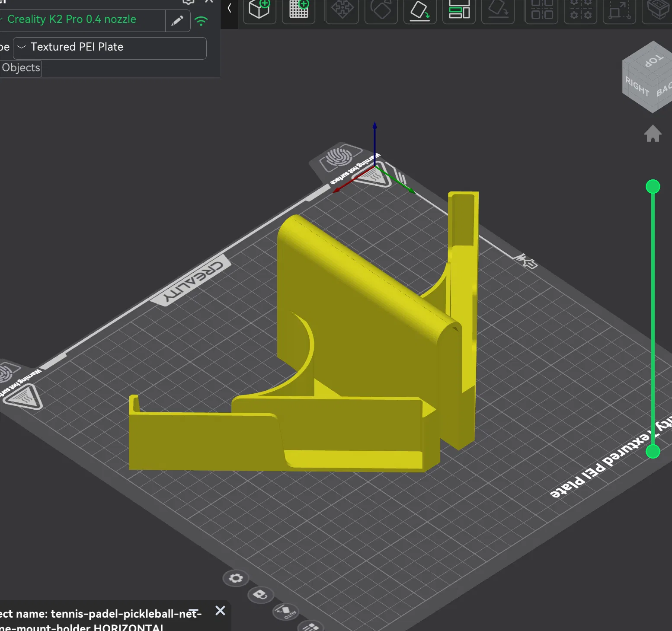Click the top handle of layer slider
Image resolution: width=672 pixels, height=631 pixels.
653,187
